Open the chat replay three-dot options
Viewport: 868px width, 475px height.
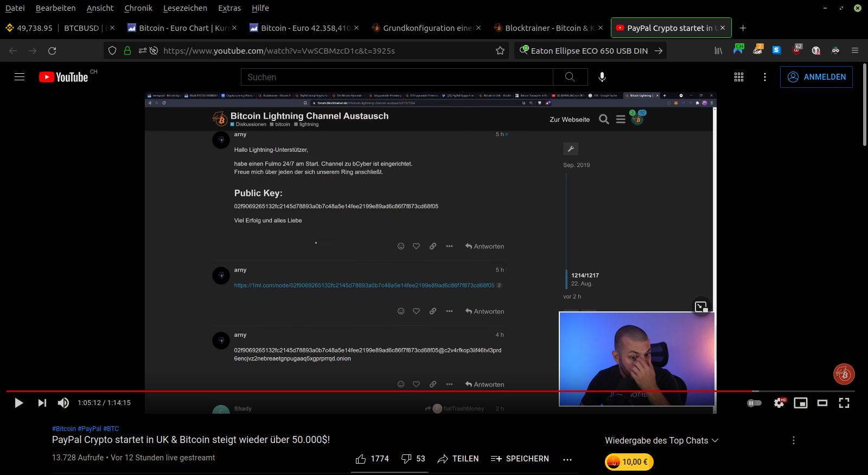coord(794,440)
